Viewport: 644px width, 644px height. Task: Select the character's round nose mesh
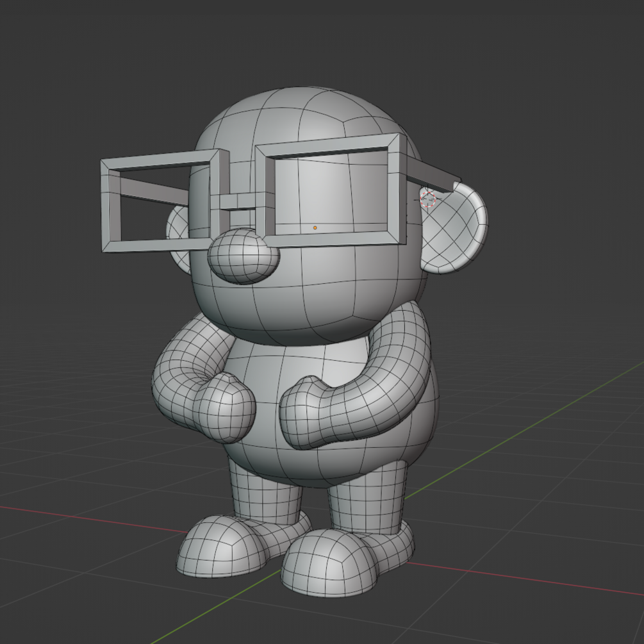243,256
